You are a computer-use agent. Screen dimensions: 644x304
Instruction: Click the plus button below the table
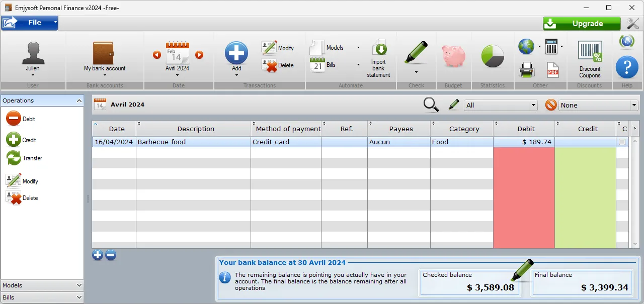98,255
